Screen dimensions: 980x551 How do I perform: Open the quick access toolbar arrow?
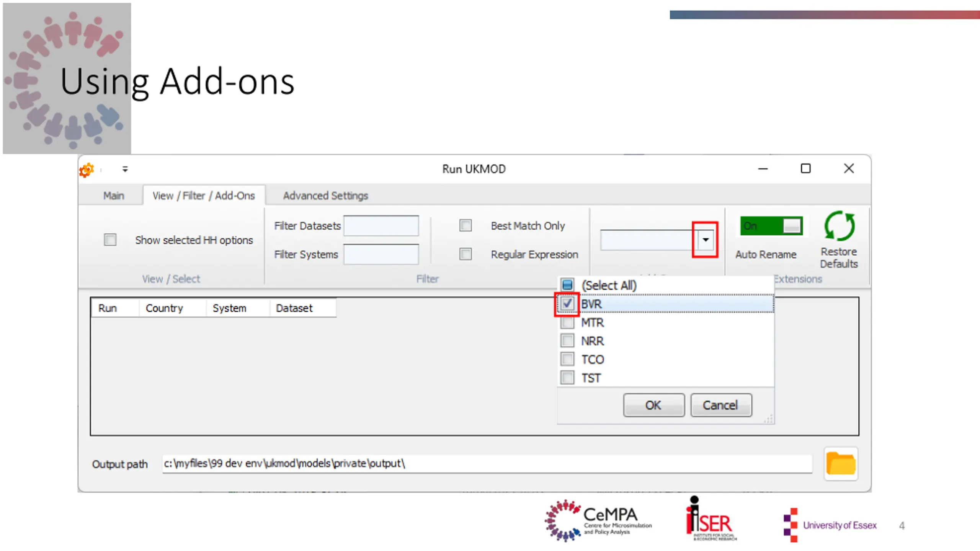coord(125,169)
